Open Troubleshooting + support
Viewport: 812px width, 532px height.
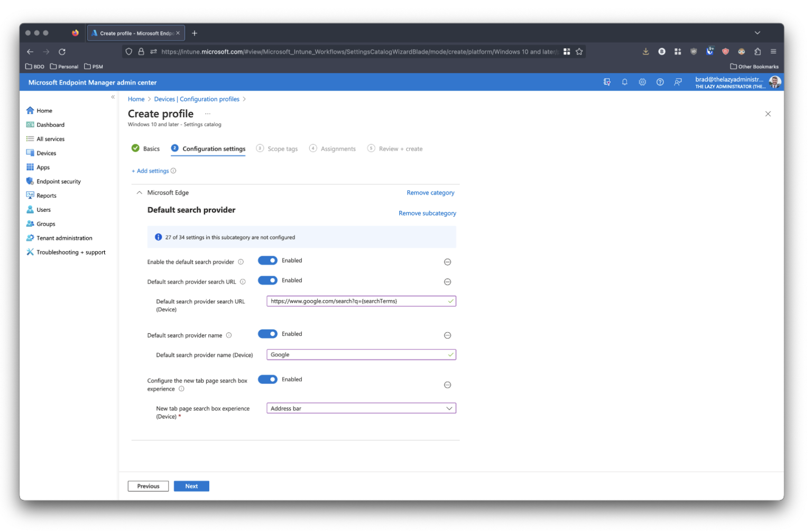coord(66,253)
